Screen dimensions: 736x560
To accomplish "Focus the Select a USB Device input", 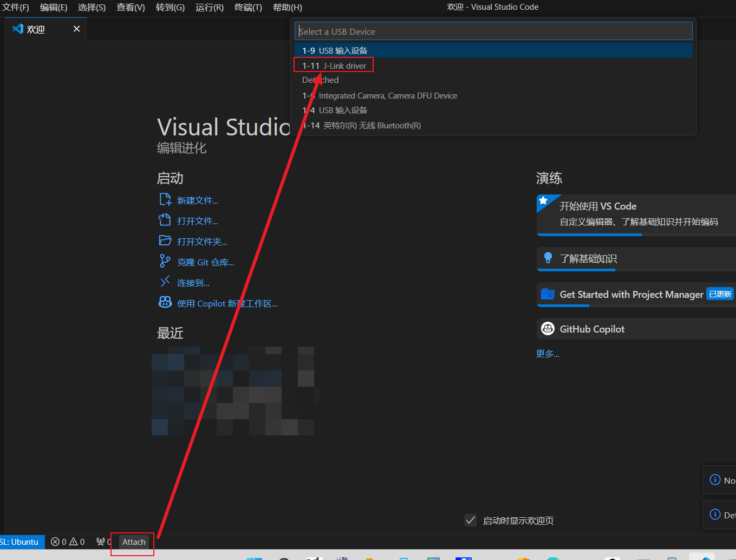I will click(x=493, y=31).
